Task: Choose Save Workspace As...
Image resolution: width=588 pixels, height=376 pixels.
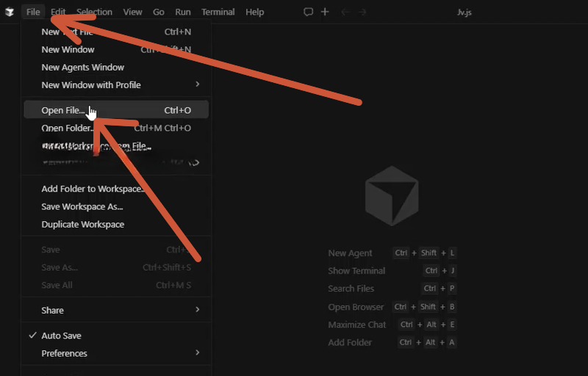Action: 116,206
